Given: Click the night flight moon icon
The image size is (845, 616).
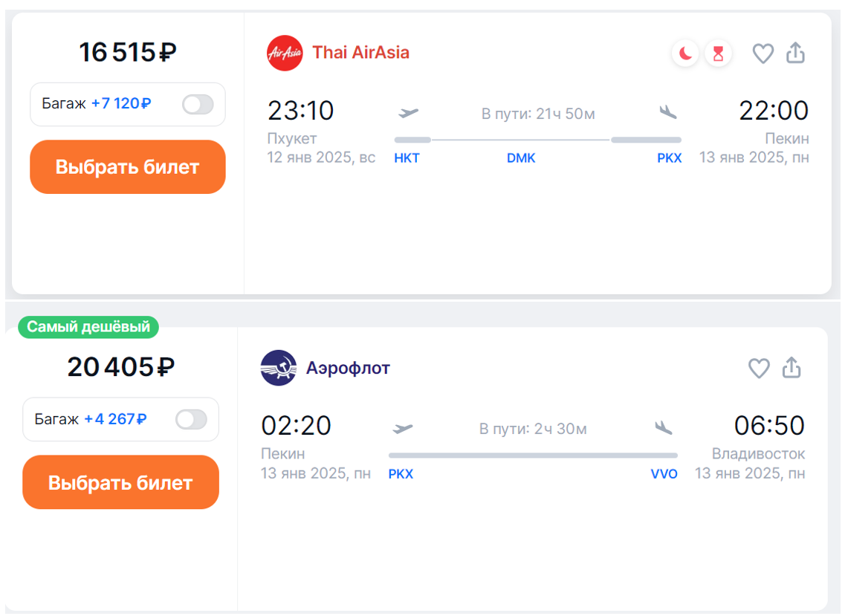Looking at the screenshot, I should tap(685, 54).
